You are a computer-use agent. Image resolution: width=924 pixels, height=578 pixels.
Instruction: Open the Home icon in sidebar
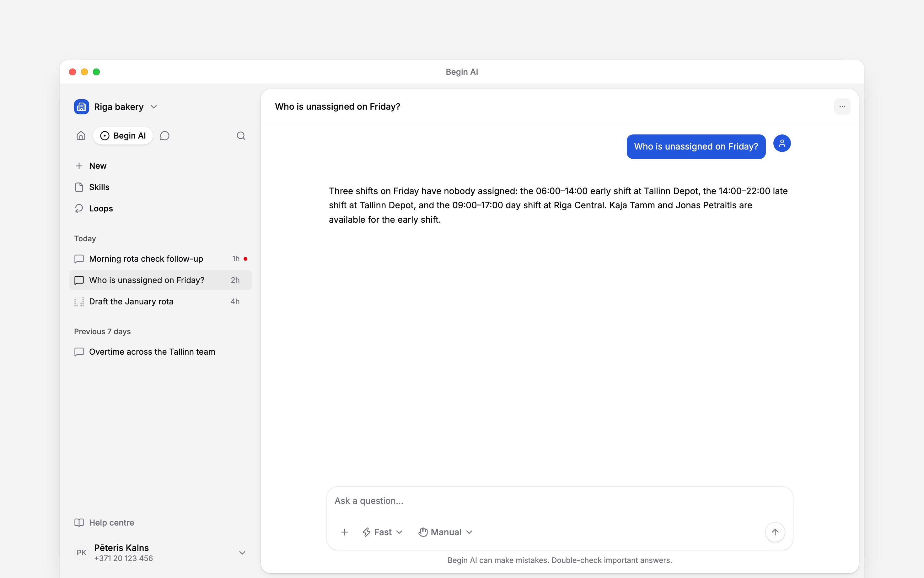[x=81, y=136]
